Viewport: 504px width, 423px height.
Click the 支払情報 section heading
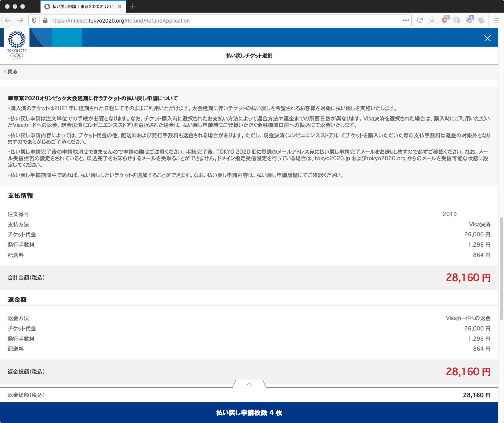click(x=20, y=195)
